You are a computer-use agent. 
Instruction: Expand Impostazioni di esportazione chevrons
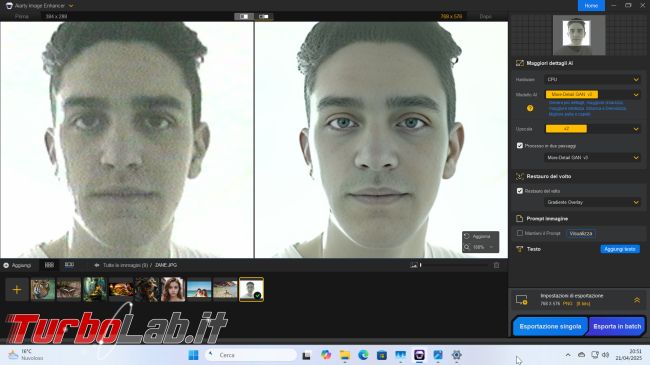click(637, 299)
